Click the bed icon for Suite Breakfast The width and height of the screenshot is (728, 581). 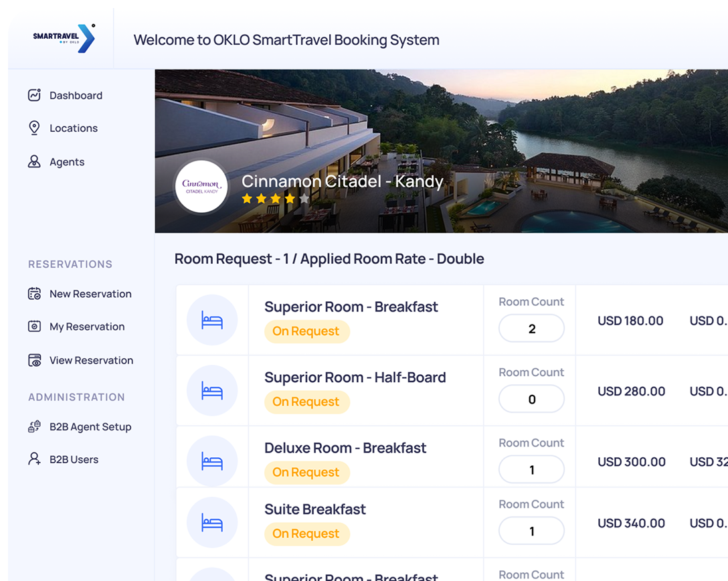[x=212, y=523]
